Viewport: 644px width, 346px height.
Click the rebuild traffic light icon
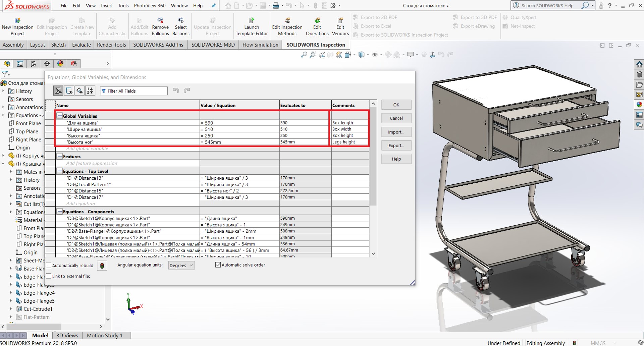pos(102,266)
